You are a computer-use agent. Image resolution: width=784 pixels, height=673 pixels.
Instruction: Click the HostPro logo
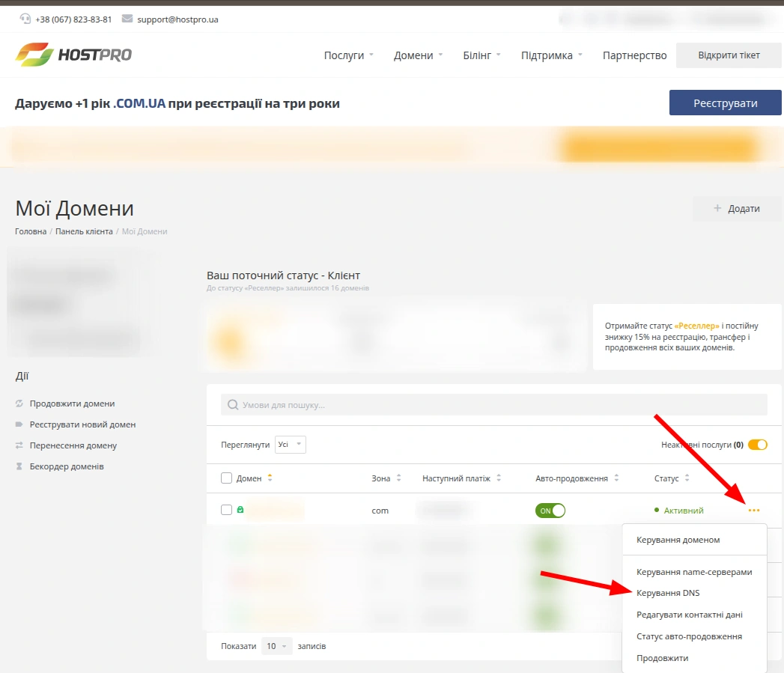point(73,54)
